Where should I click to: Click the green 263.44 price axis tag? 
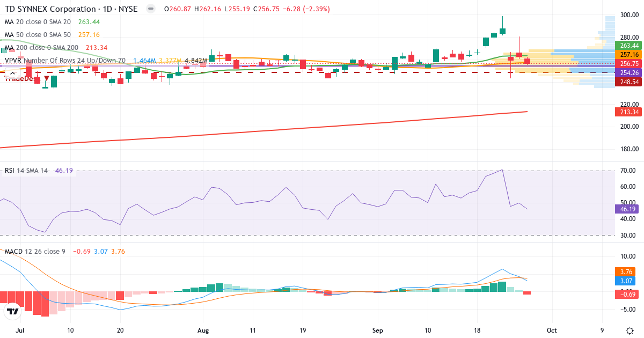tap(627, 46)
